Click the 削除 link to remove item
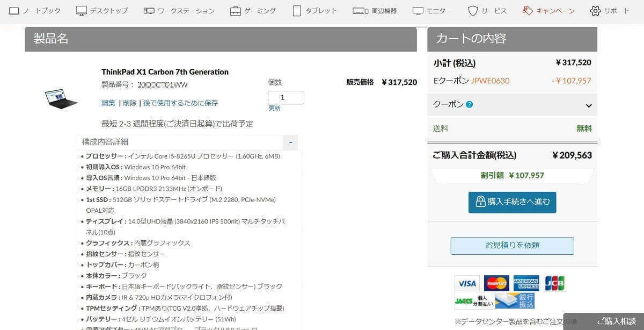This screenshot has height=330, width=644. point(130,103)
